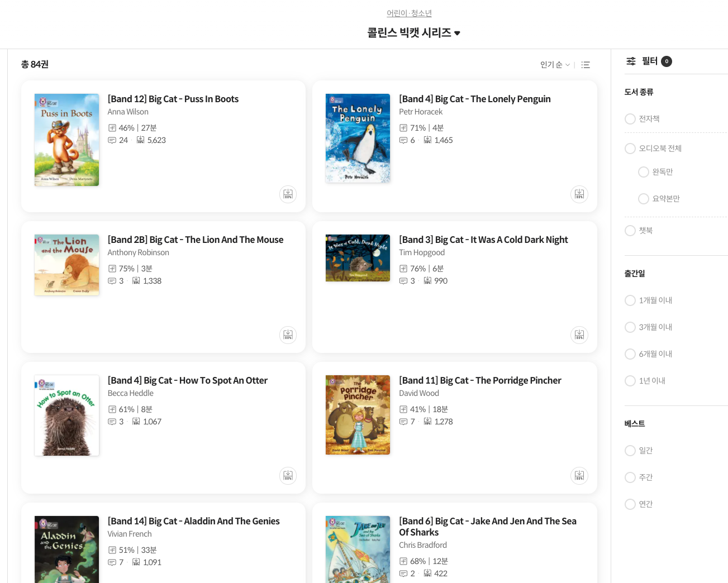This screenshot has width=728, height=583.
Task: Download Puss In Boots to library
Action: pyautogui.click(x=288, y=194)
